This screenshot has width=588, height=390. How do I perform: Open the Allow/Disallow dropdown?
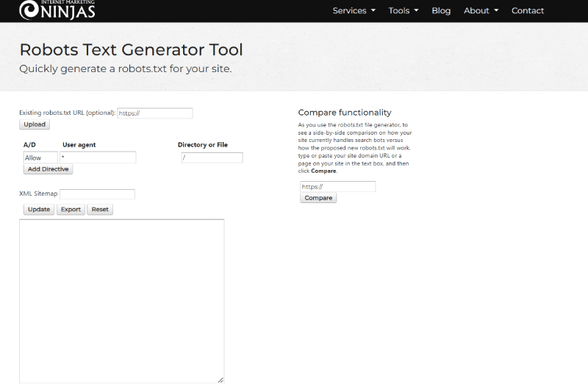(x=40, y=157)
